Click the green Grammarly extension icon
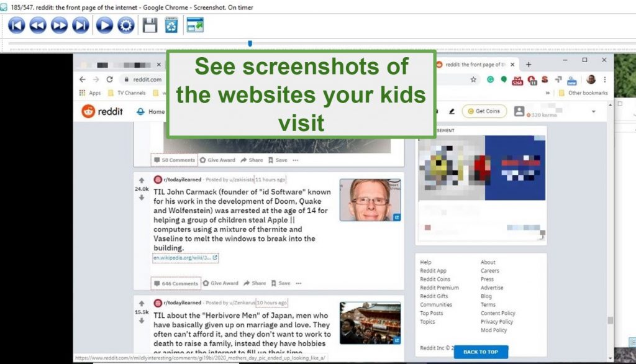Viewport: 636px width, 364px height. [491, 80]
